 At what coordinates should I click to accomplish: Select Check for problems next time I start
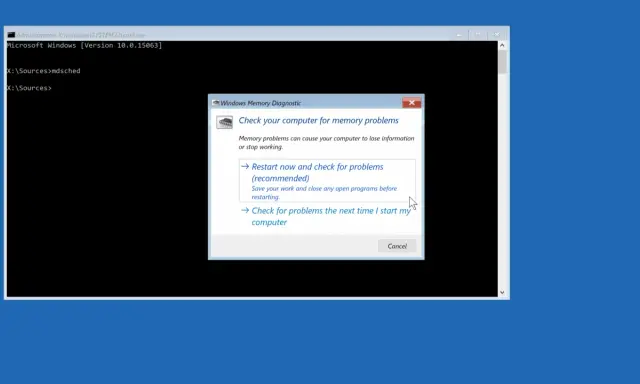[327, 216]
